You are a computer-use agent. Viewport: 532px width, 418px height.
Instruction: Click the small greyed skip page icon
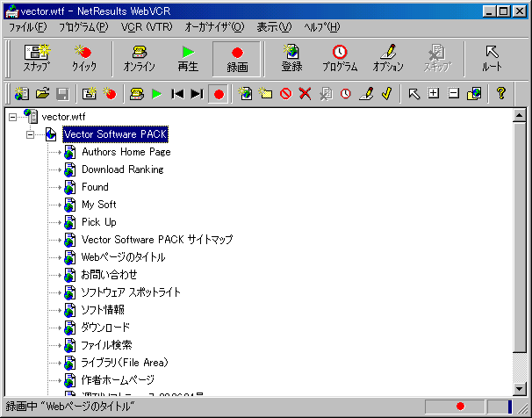point(326,93)
